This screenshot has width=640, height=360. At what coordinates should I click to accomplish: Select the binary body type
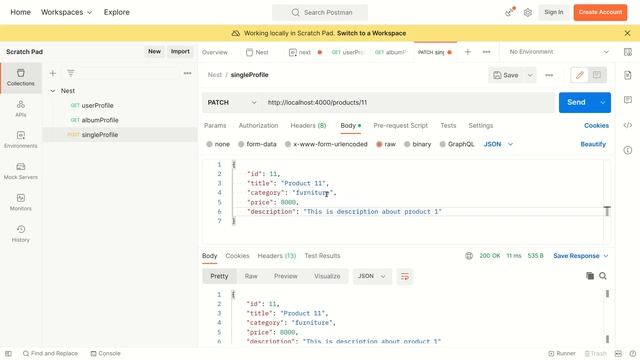click(418, 144)
